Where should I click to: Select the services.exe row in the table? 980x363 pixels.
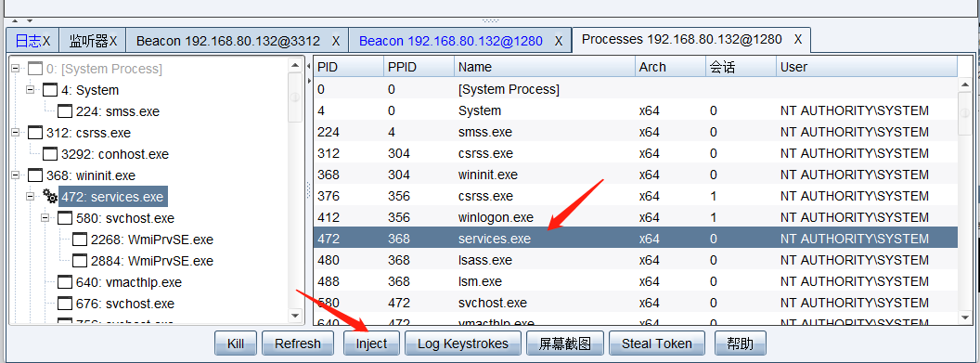[x=635, y=239]
